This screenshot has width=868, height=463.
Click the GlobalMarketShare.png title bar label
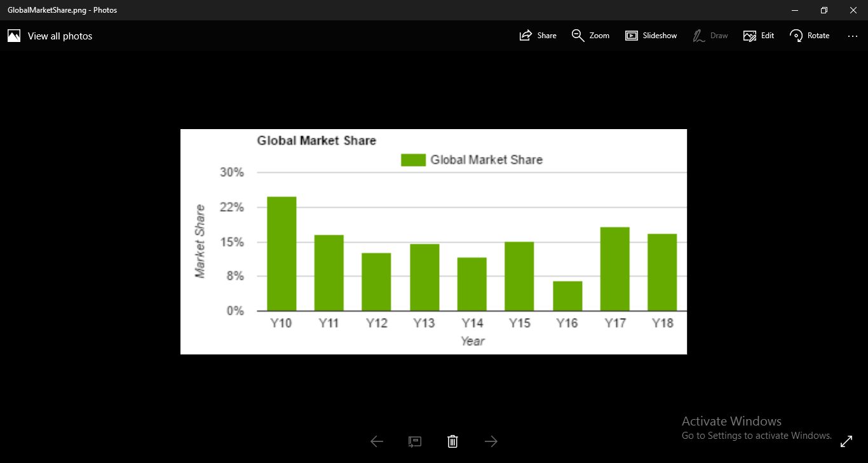tap(62, 10)
